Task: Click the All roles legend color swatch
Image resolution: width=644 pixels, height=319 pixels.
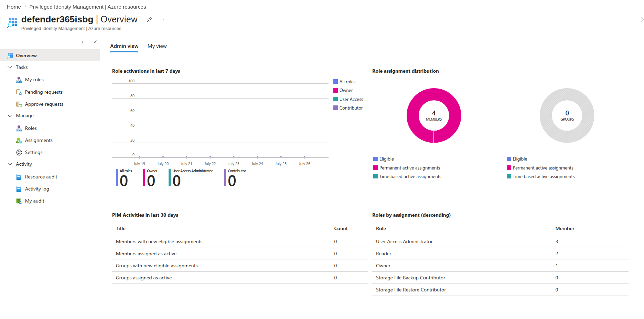Action: point(335,82)
